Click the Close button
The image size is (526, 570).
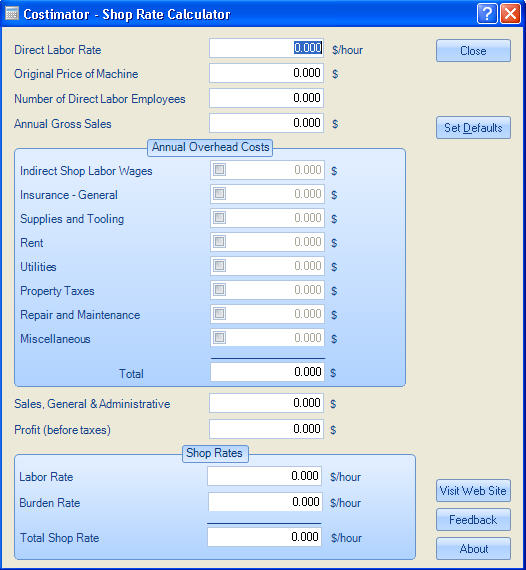pyautogui.click(x=473, y=51)
